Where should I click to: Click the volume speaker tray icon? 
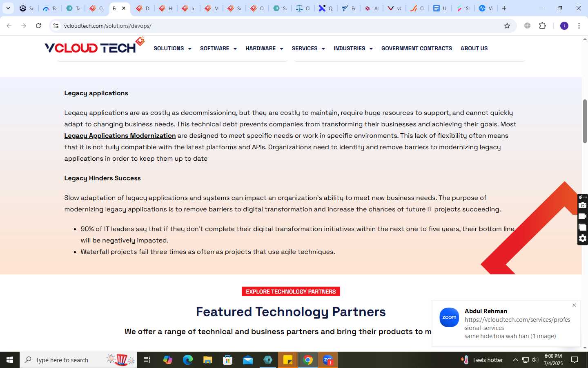pyautogui.click(x=535, y=360)
